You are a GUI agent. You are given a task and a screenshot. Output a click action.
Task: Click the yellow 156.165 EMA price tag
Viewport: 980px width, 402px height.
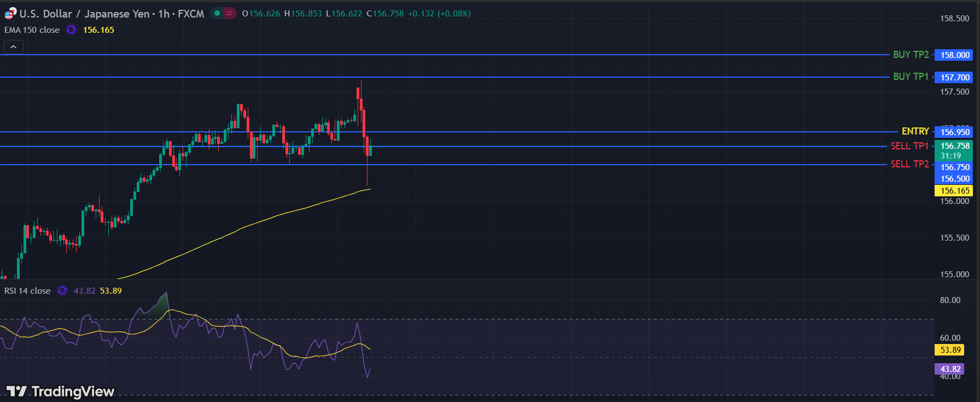coord(955,191)
